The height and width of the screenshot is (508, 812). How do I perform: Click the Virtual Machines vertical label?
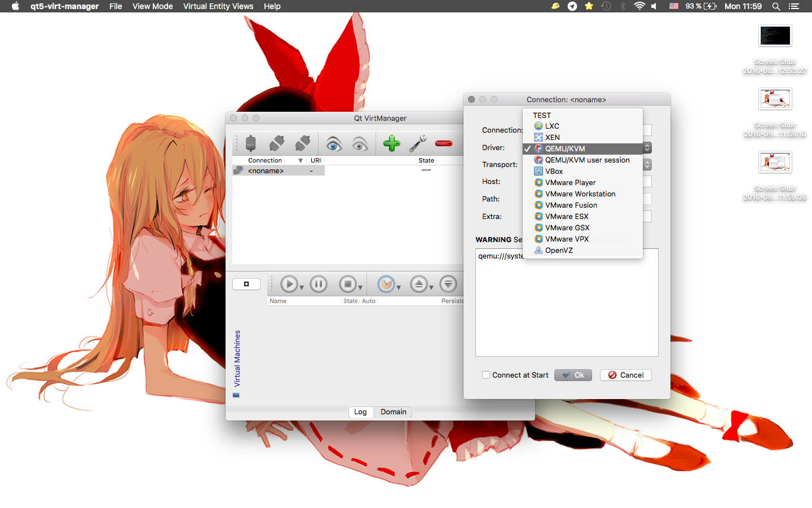tap(237, 358)
